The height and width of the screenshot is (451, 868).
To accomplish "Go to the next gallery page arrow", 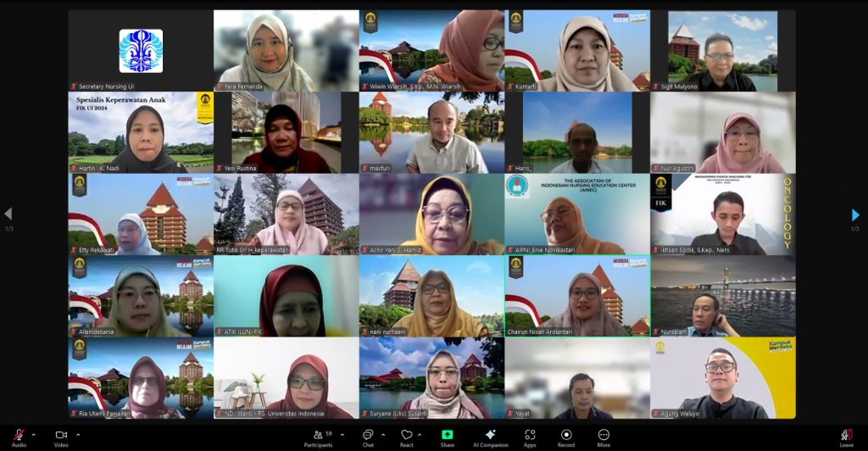I will 855,215.
